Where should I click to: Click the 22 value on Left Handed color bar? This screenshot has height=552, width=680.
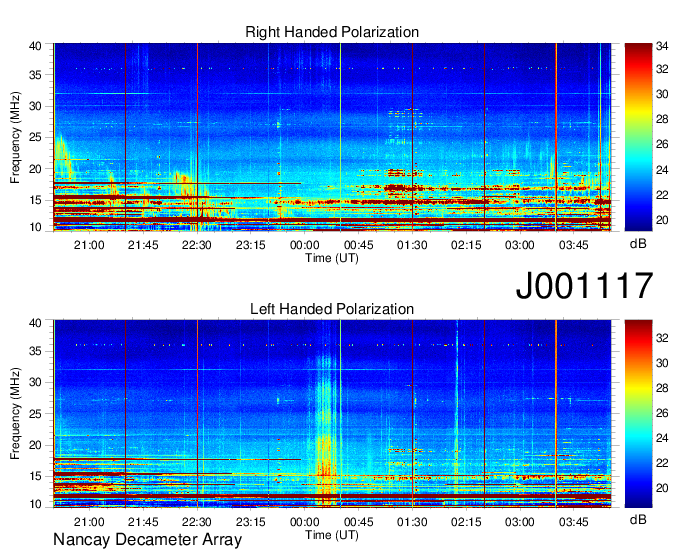point(662,463)
